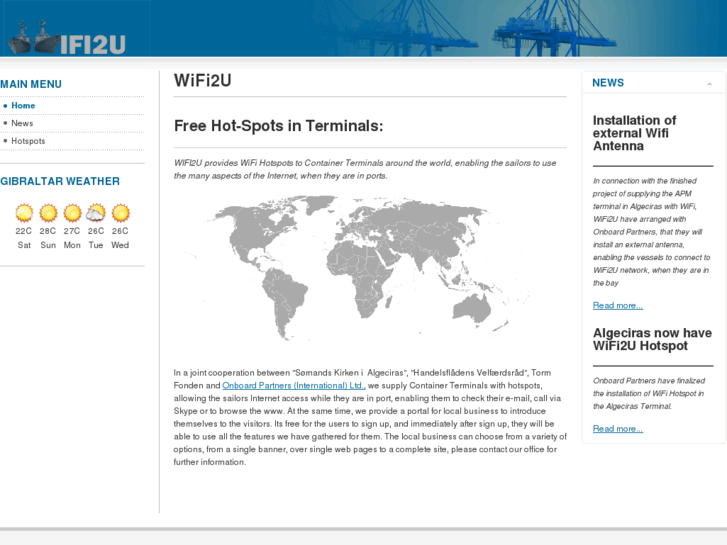Click the '27C' Monday temperature
This screenshot has width=727, height=545.
click(x=72, y=231)
